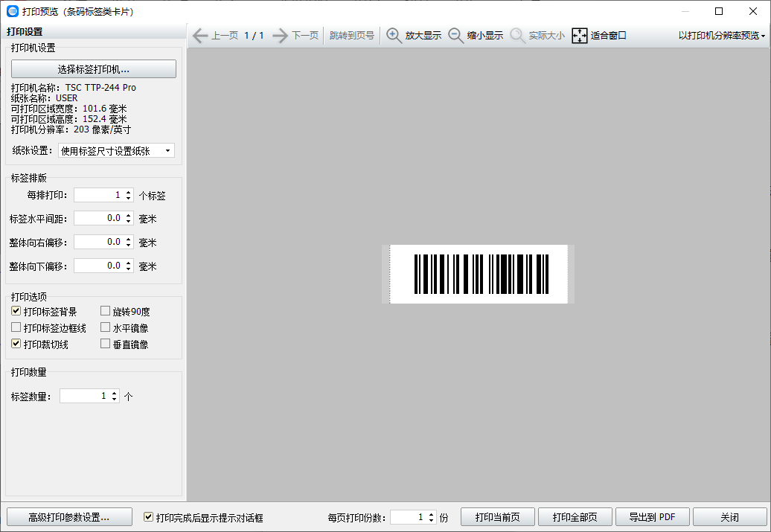The height and width of the screenshot is (532, 771).
Task: Click the 实际大小 actual size icon
Action: pyautogui.click(x=518, y=36)
